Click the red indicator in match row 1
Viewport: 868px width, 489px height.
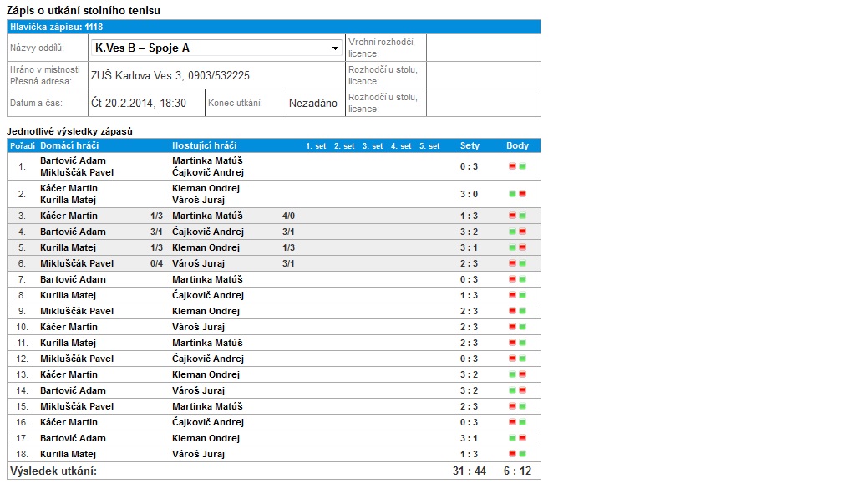click(513, 166)
